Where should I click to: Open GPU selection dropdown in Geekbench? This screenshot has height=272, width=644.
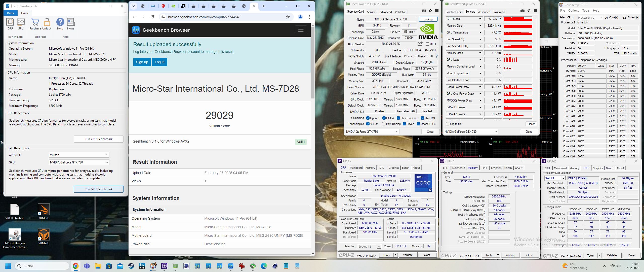[79, 162]
